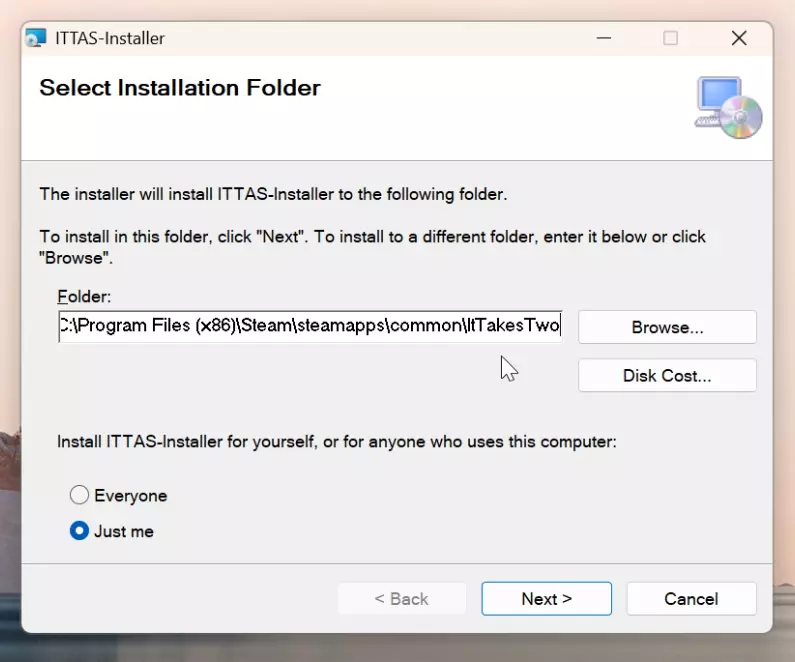Click the "Install ITTAS-Installer for yourself" prompt text

point(336,441)
